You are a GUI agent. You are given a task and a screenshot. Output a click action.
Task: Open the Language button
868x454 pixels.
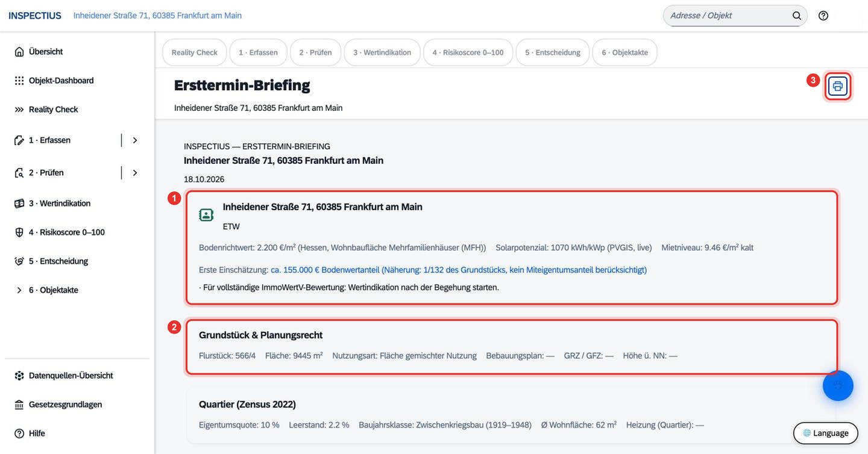(x=825, y=433)
